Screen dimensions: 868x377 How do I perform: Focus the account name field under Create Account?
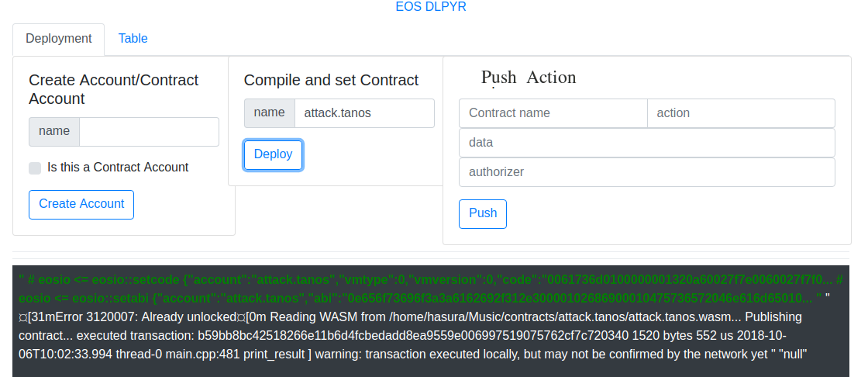[x=150, y=132]
